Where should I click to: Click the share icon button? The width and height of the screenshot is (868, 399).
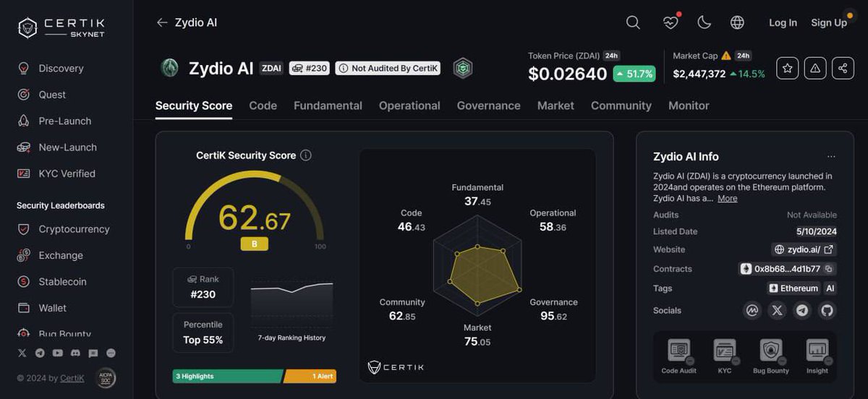[x=843, y=68]
